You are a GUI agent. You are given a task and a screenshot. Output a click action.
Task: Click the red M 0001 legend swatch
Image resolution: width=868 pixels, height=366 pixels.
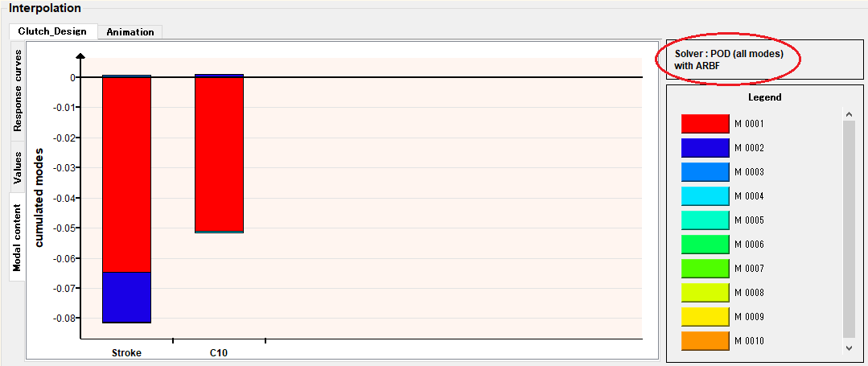pyautogui.click(x=705, y=124)
